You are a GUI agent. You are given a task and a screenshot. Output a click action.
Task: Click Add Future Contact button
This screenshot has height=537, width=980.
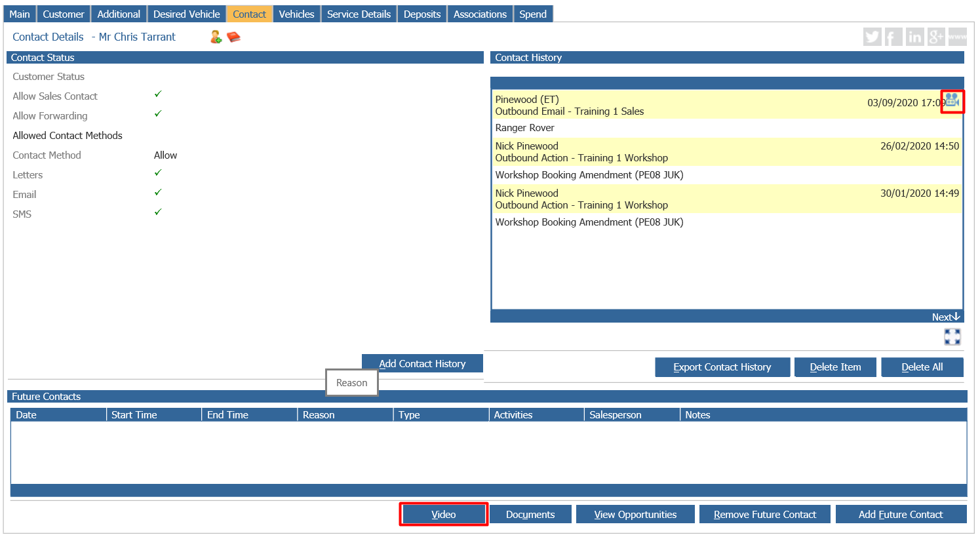tap(901, 515)
